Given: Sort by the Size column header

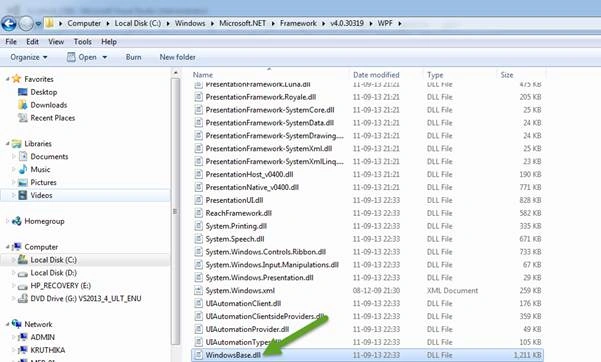Looking at the screenshot, I should click(507, 75).
